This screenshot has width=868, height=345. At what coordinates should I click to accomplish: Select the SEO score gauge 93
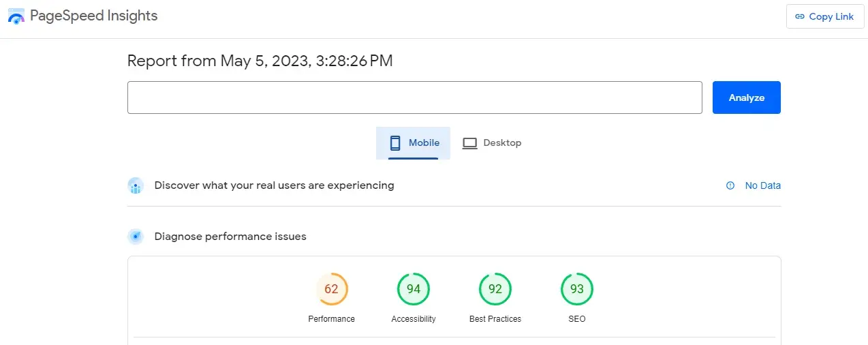pyautogui.click(x=577, y=289)
